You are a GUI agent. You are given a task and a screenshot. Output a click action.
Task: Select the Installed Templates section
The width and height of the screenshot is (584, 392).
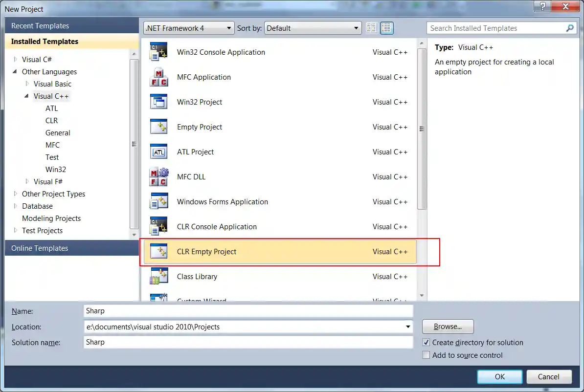tap(72, 42)
